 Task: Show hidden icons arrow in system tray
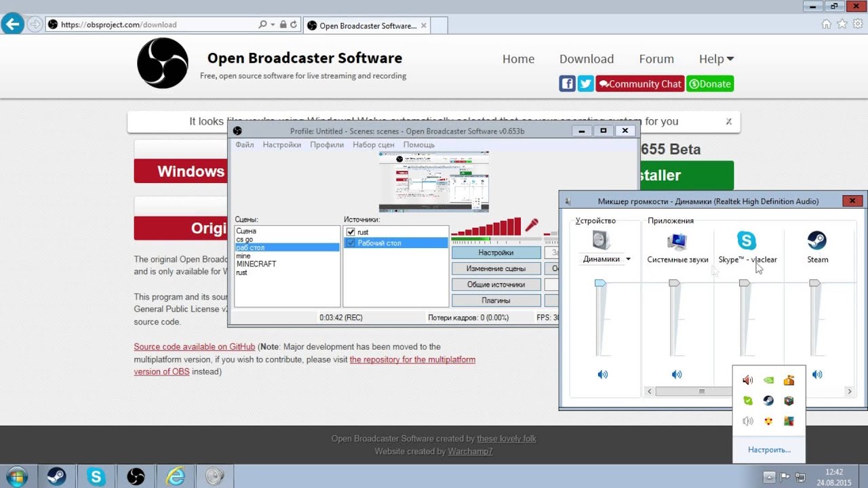(770, 476)
